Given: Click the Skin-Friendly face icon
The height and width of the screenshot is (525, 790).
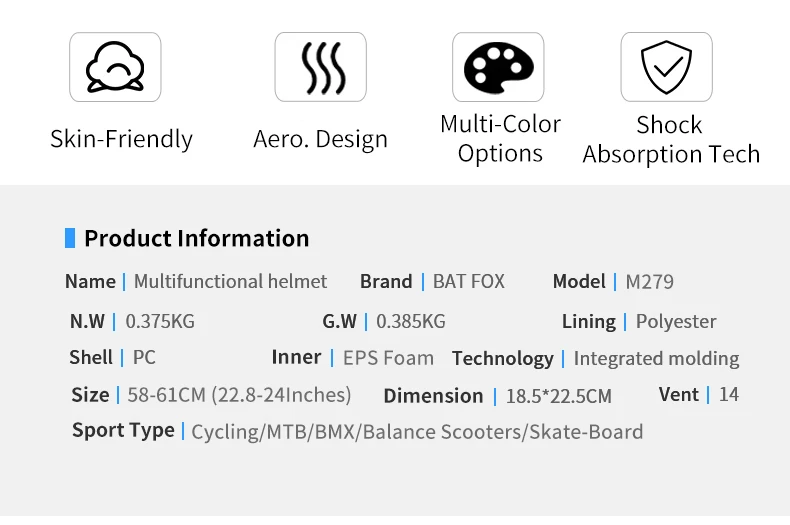Looking at the screenshot, I should [115, 67].
